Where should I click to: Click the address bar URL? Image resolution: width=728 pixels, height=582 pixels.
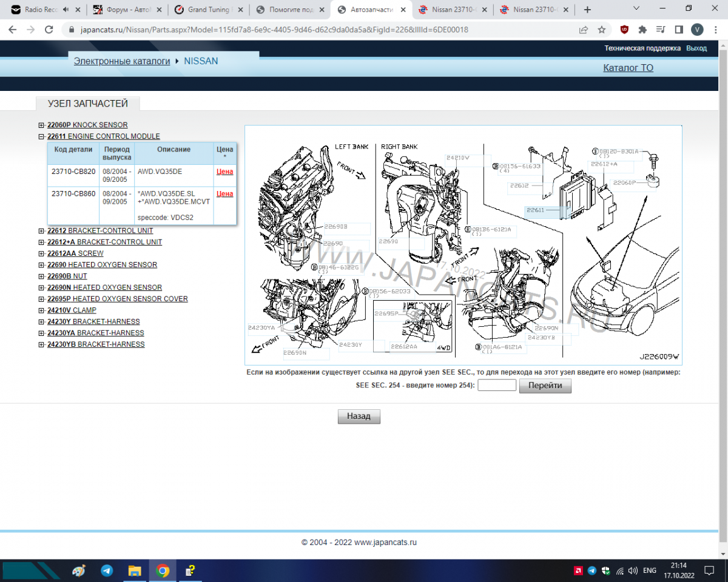[274, 30]
